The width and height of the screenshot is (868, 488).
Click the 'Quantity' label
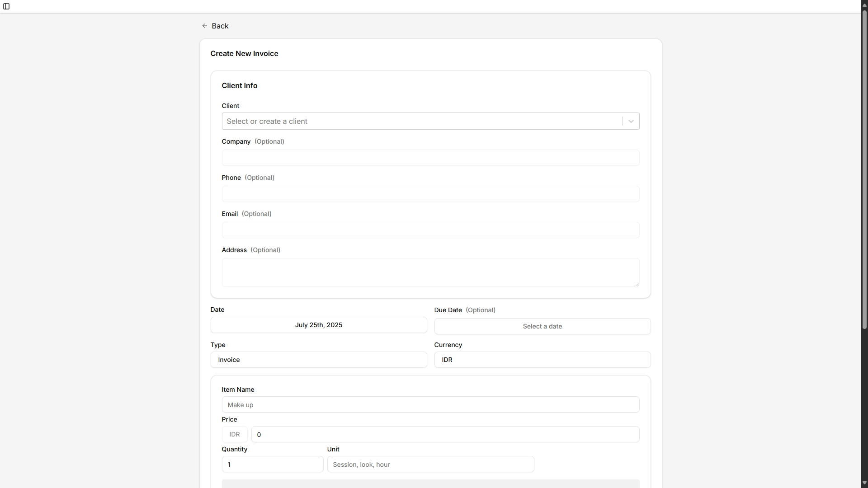tap(234, 449)
